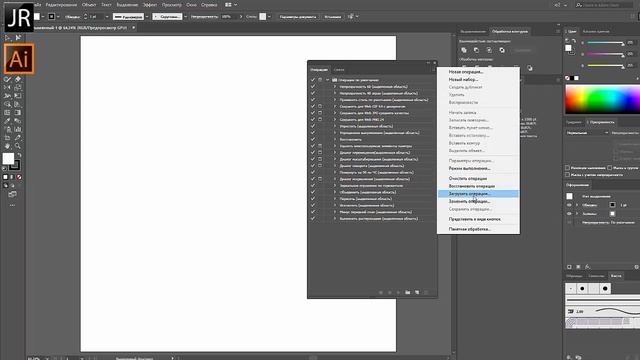Collapse the 'Операции по умолчанию' action set
640x360 pixels.
(x=327, y=80)
